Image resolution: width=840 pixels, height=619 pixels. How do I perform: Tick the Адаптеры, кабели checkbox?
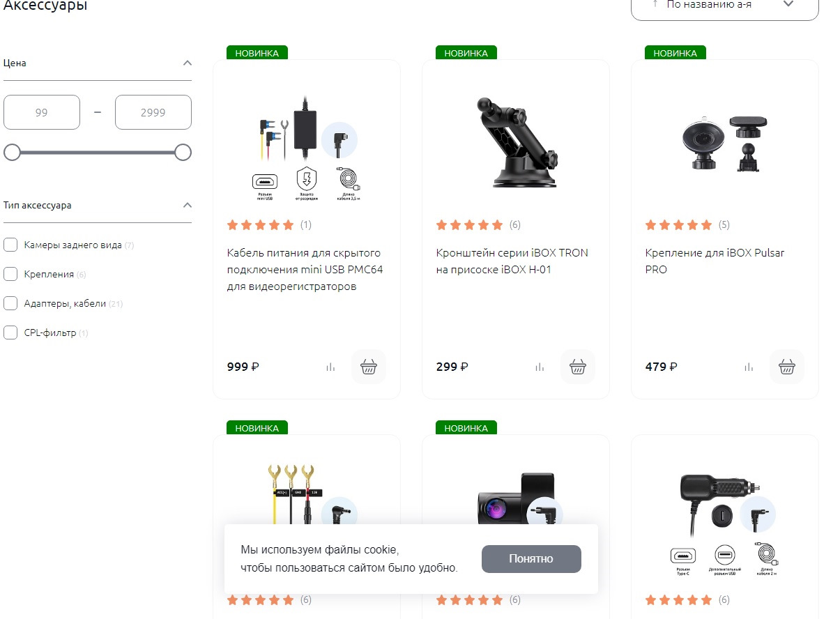(x=10, y=303)
